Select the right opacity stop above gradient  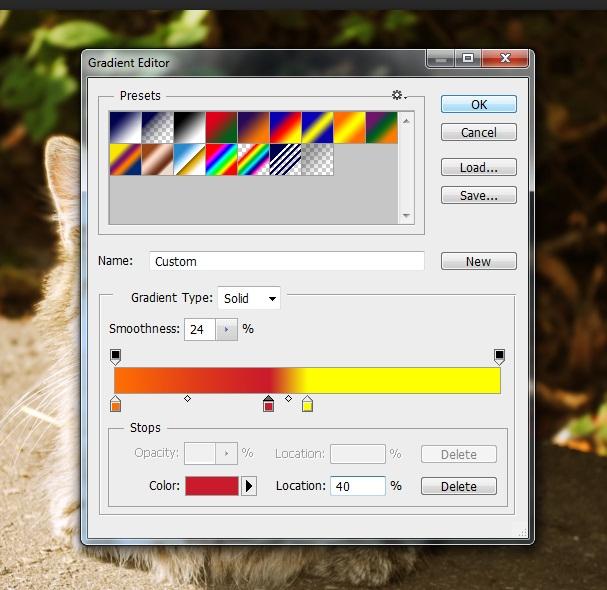[x=499, y=356]
